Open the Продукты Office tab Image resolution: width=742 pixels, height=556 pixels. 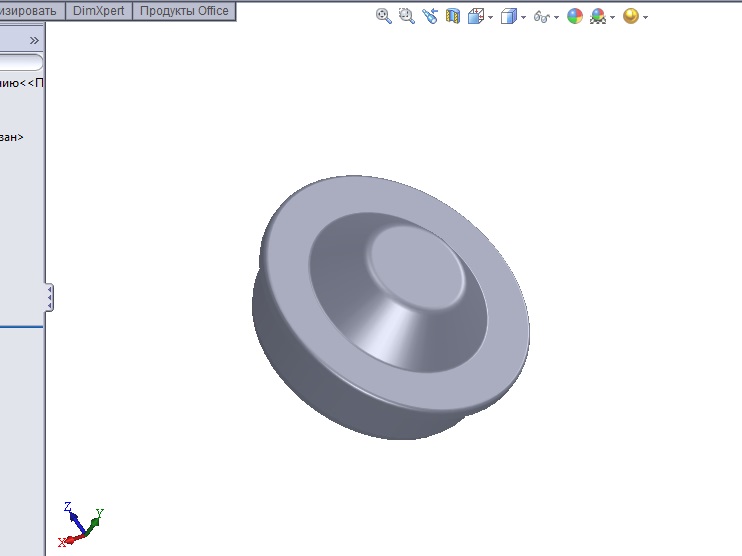click(x=184, y=11)
